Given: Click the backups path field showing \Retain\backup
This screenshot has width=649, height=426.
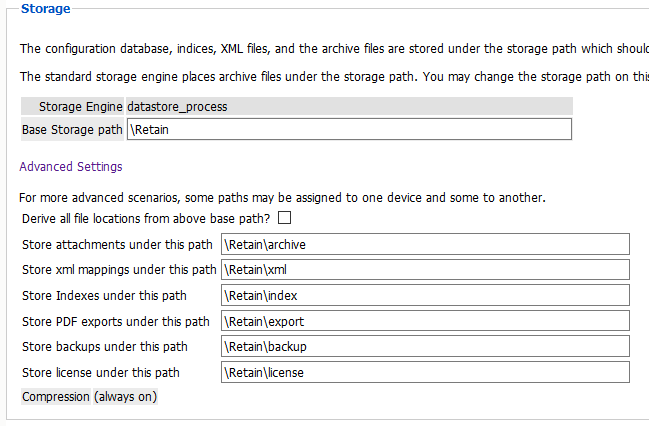Looking at the screenshot, I should pyautogui.click(x=425, y=346).
